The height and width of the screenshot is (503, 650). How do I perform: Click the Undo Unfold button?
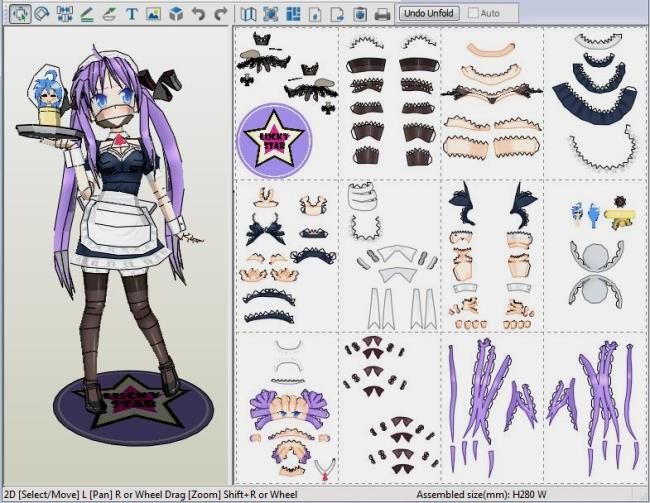[x=429, y=13]
